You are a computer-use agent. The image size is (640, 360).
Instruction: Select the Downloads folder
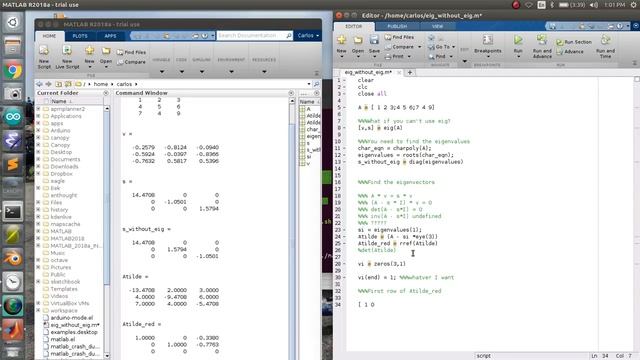click(64, 167)
